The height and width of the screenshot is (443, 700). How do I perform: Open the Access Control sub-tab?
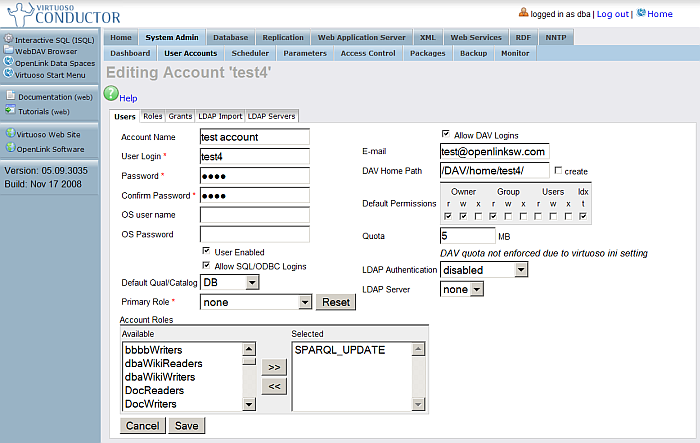point(368,53)
